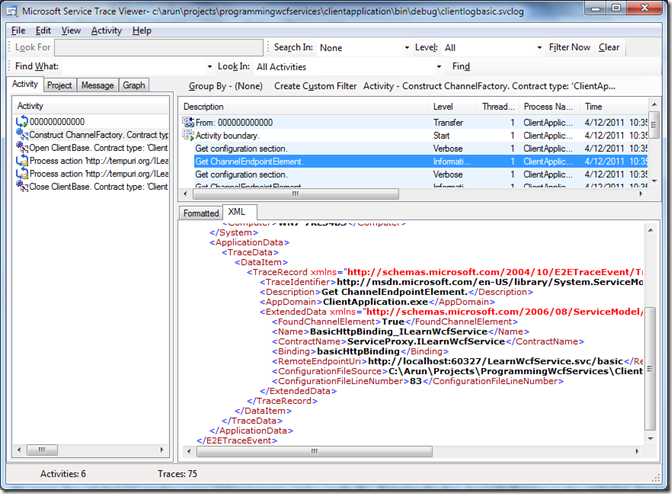The height and width of the screenshot is (494, 672).
Task: Click the Find What text field
Action: 133,66
